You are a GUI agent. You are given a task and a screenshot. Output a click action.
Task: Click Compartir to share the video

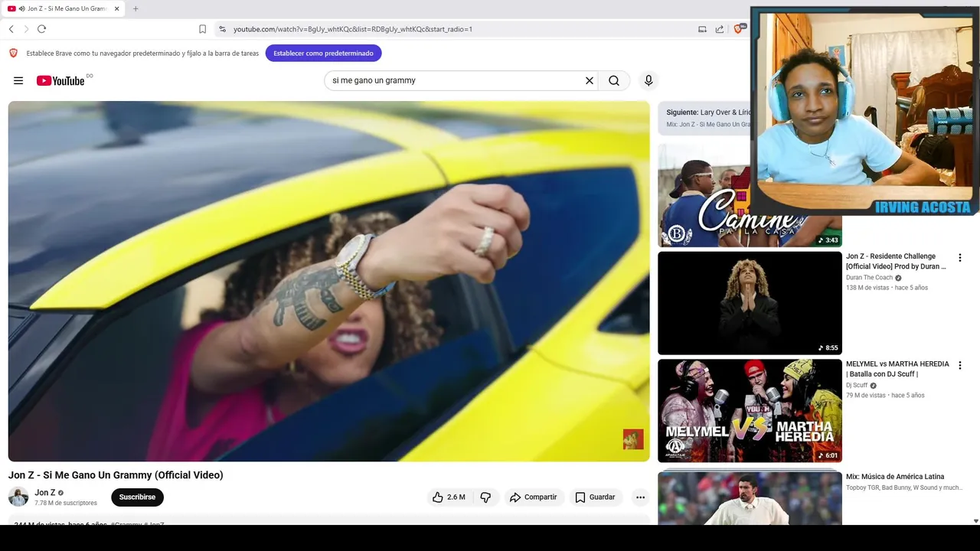[534, 497]
